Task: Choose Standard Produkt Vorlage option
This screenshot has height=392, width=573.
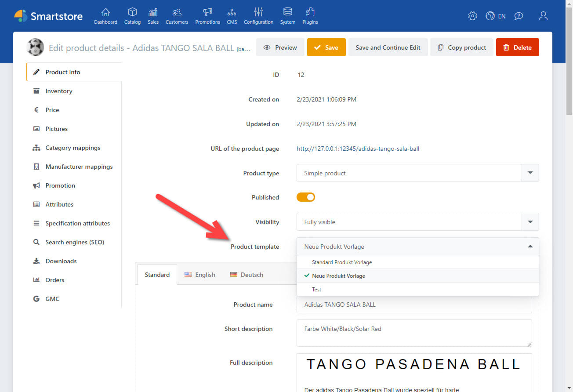Action: pyautogui.click(x=342, y=262)
